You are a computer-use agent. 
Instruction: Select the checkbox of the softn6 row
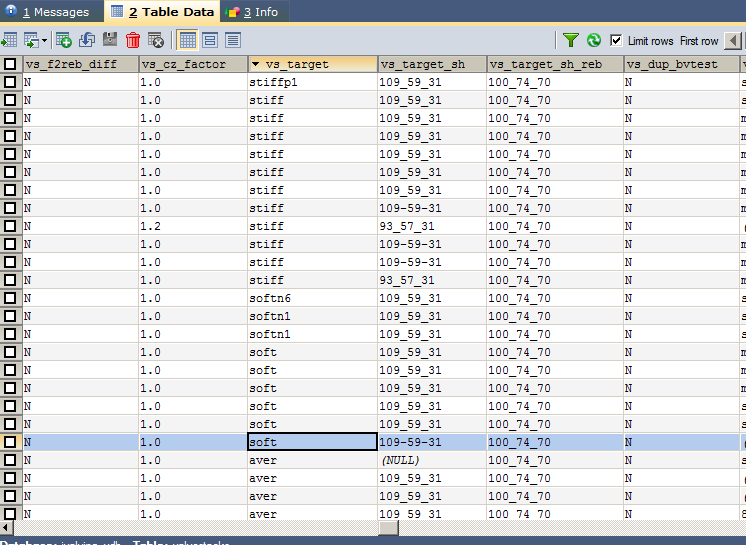(10, 298)
